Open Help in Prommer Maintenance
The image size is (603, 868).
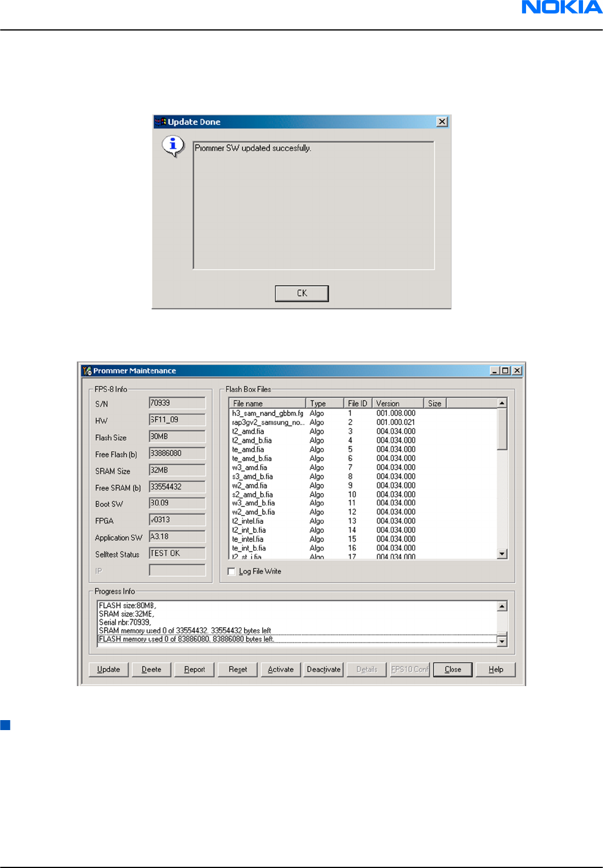[x=496, y=670]
